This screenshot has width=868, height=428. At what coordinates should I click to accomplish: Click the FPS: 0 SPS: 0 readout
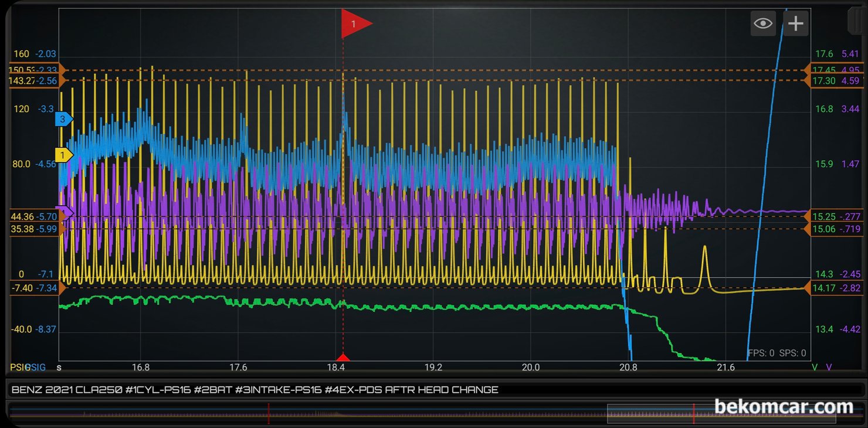pyautogui.click(x=777, y=353)
